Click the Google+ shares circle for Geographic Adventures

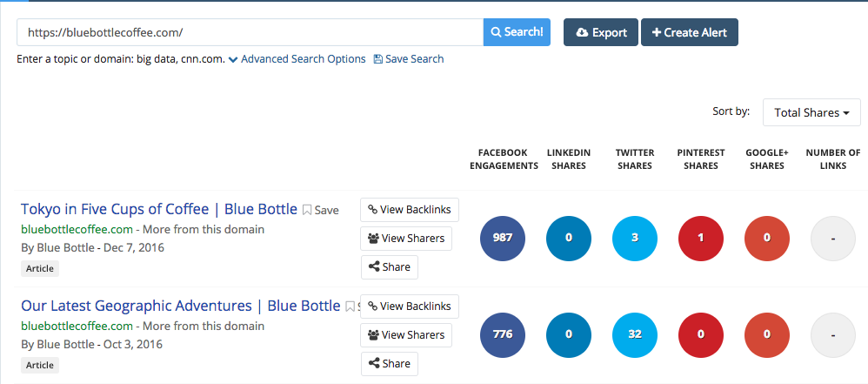coord(767,334)
